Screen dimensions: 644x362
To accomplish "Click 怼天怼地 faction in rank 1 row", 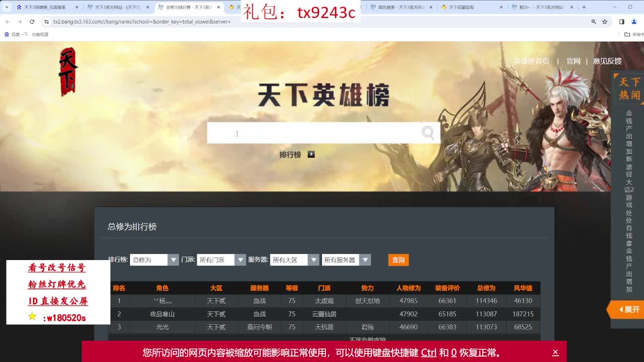I will pos(367,301).
